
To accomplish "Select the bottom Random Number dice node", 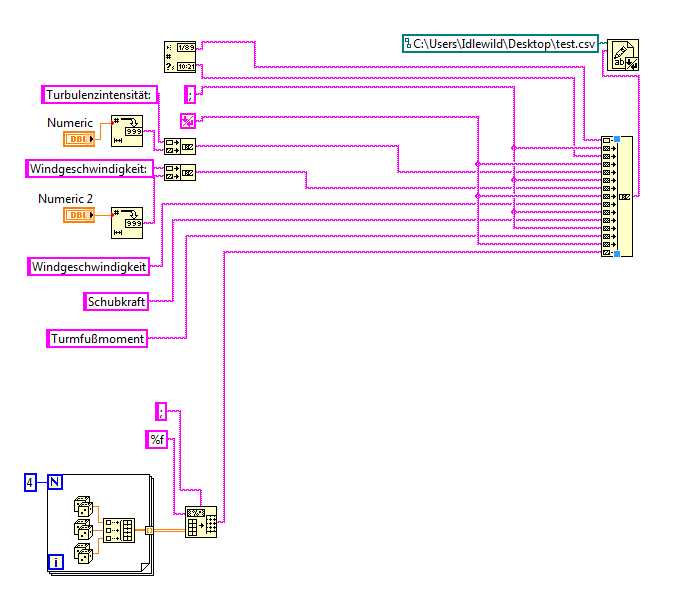I will (83, 554).
